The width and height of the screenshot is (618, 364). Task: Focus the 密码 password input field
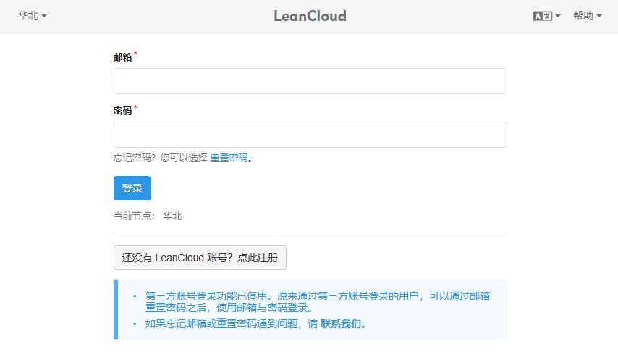click(310, 135)
